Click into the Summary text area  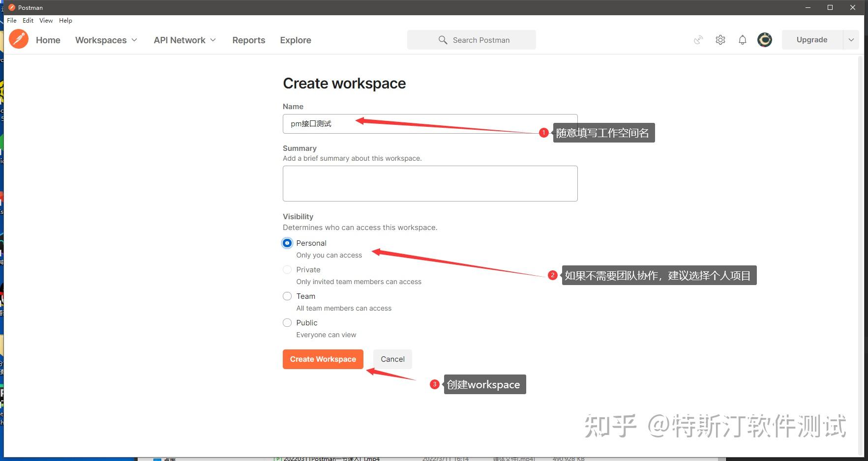430,183
